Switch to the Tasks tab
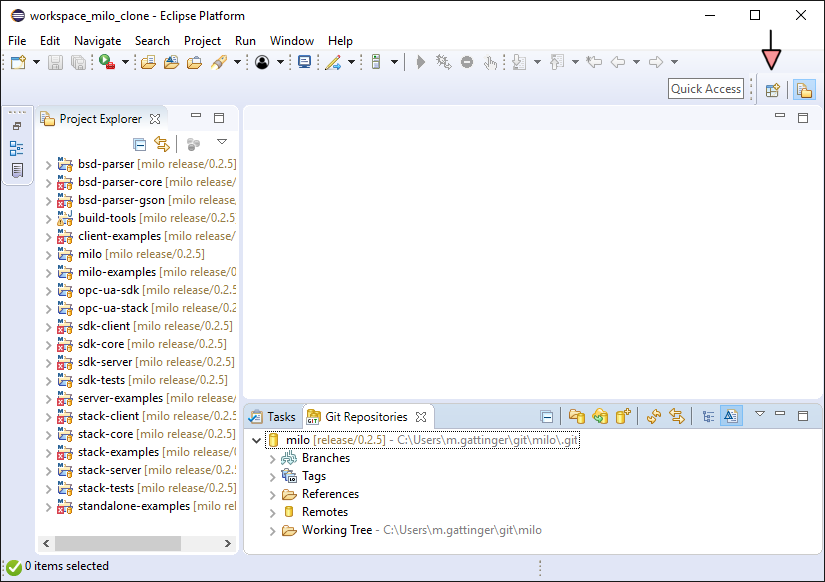 (272, 417)
